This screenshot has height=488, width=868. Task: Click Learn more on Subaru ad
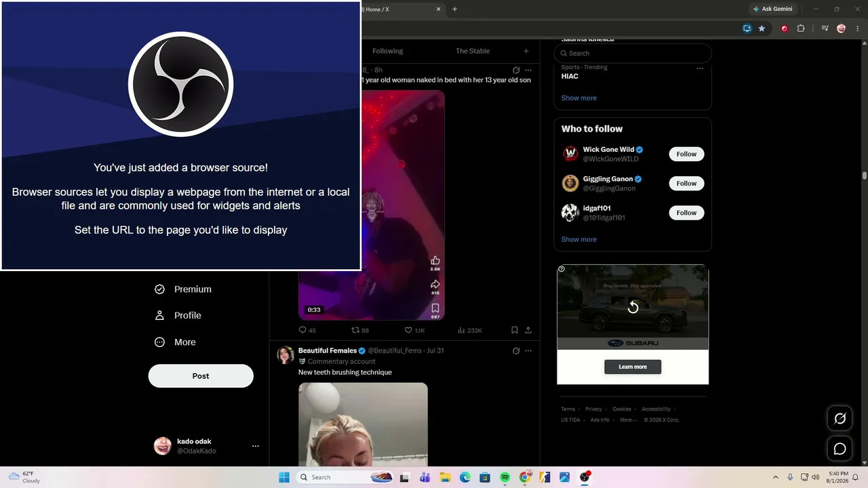click(633, 367)
